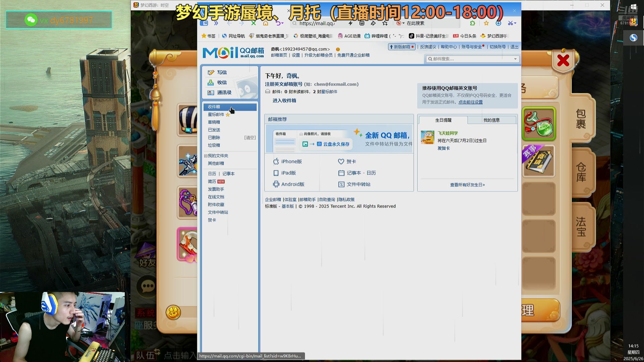The height and width of the screenshot is (362, 644).
Task: Open 发票助手 in the sidebar
Action: [216, 189]
